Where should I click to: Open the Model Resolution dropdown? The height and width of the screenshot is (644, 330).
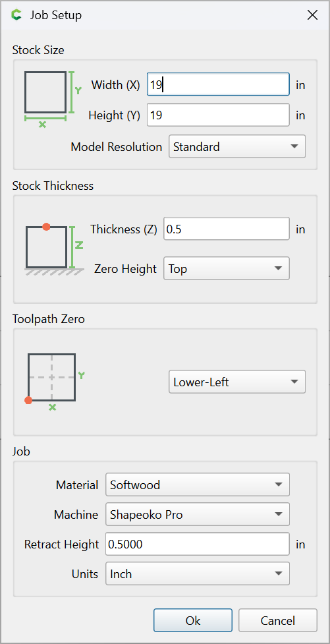click(237, 146)
